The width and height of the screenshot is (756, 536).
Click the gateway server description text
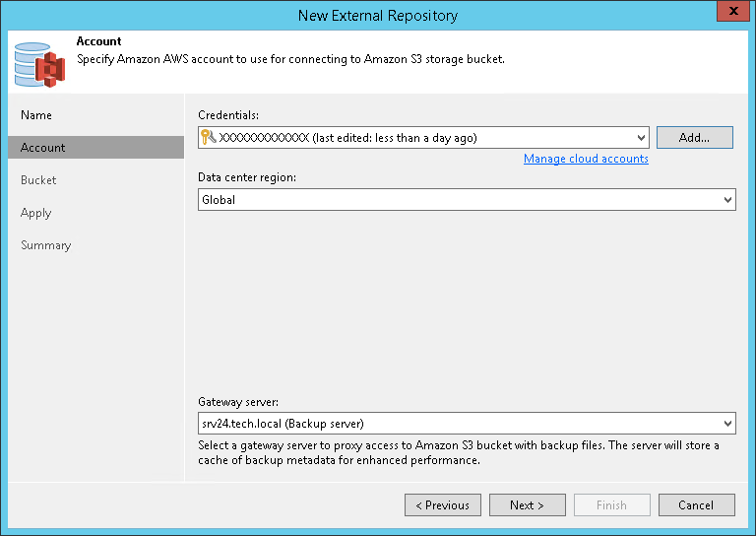tap(458, 453)
